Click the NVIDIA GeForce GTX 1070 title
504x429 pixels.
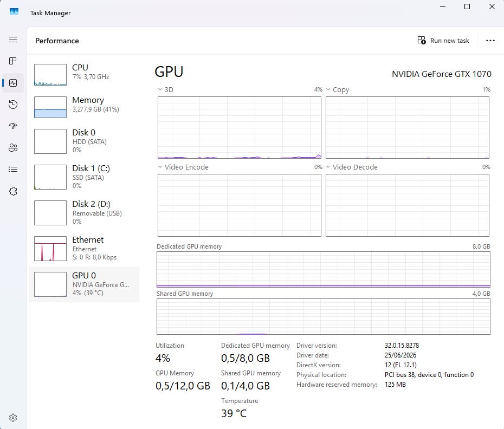pos(442,74)
